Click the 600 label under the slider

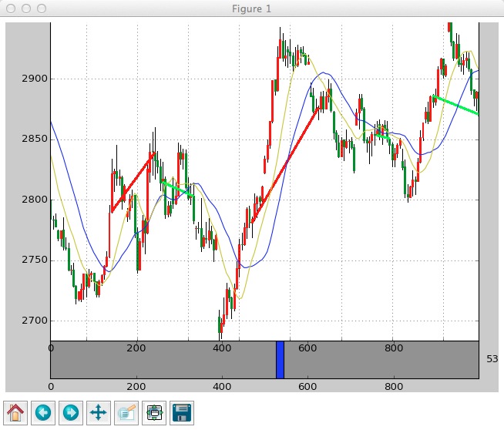307,386
